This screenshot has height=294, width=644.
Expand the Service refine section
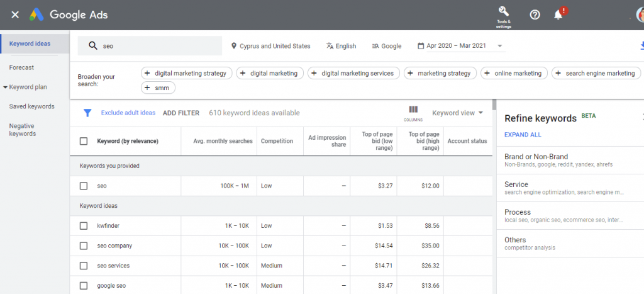(x=570, y=188)
